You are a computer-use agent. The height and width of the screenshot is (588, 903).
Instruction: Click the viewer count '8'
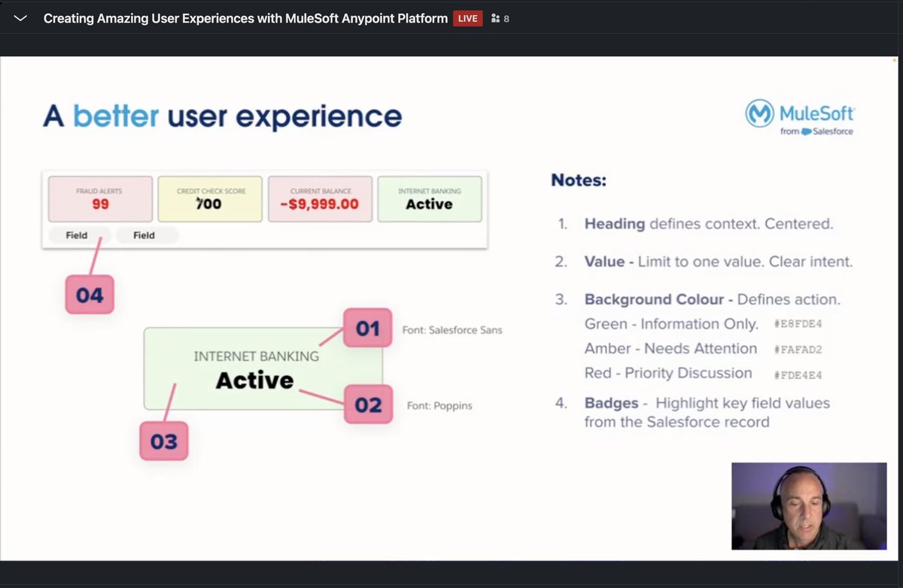pyautogui.click(x=506, y=19)
